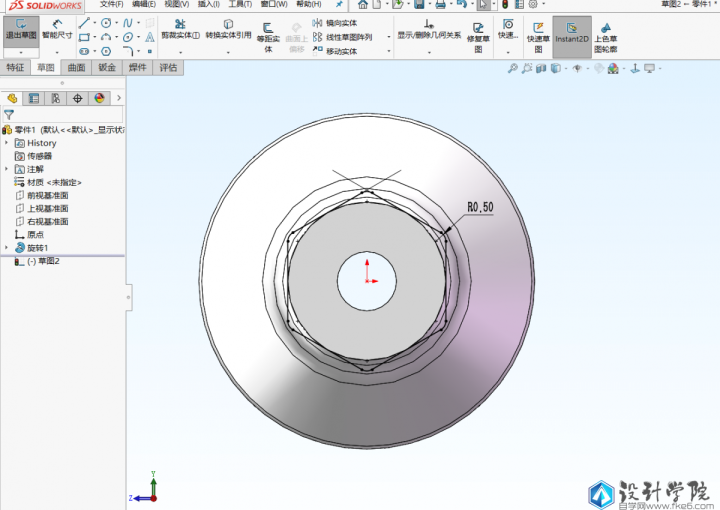
Task: Toggle the Rapid Sketch (快速草图) button
Action: coord(538,34)
